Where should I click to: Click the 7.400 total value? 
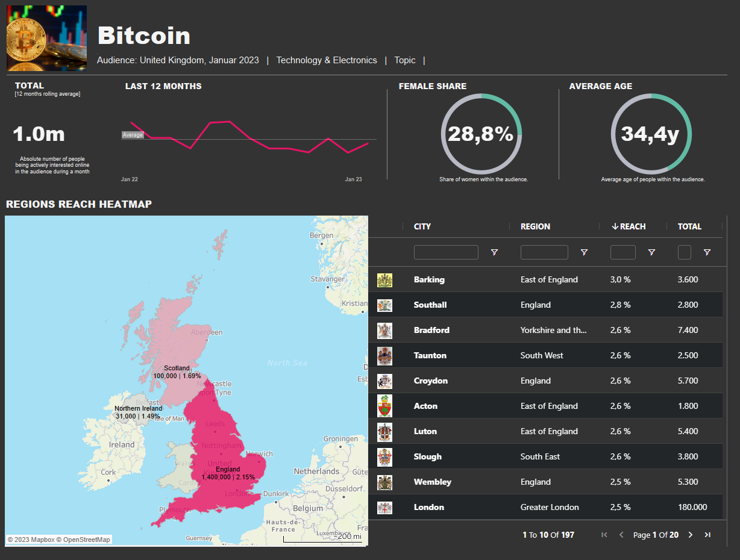[688, 330]
